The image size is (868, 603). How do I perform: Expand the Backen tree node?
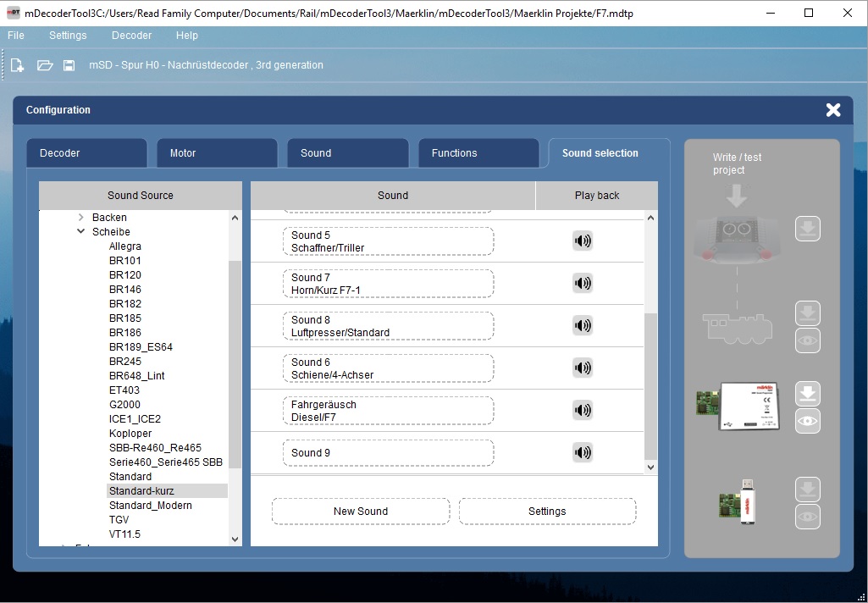[x=80, y=218]
